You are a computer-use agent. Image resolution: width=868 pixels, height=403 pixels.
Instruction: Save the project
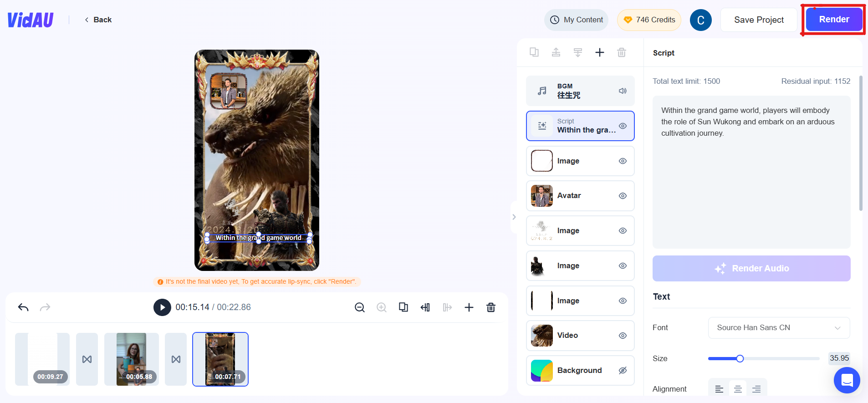759,20
